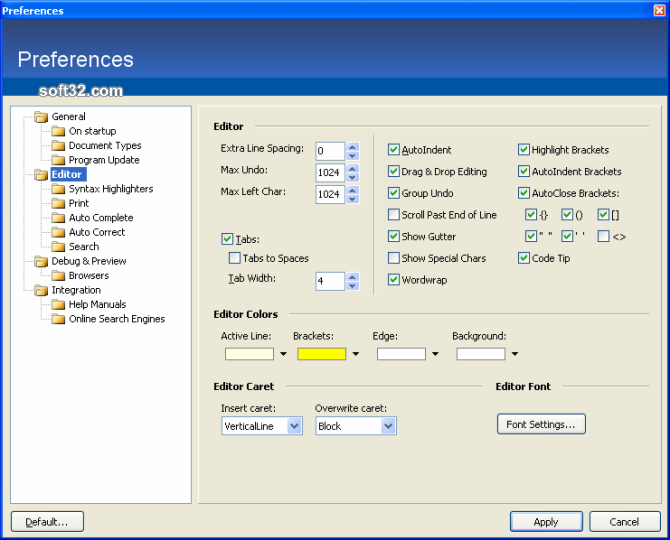Screen dimensions: 670x540
Task: Click the Browsers folder icon
Action: pyautogui.click(x=58, y=276)
